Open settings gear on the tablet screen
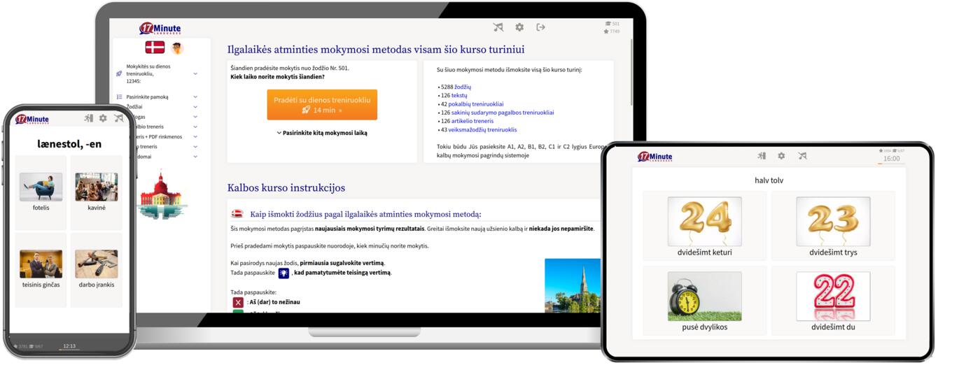 pyautogui.click(x=781, y=156)
